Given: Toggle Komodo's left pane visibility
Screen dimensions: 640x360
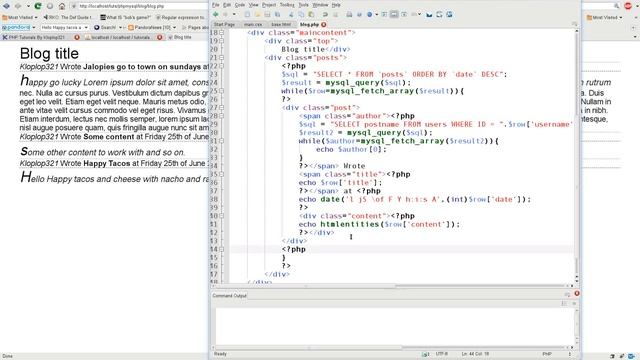Looking at the screenshot, I should coord(384,14).
